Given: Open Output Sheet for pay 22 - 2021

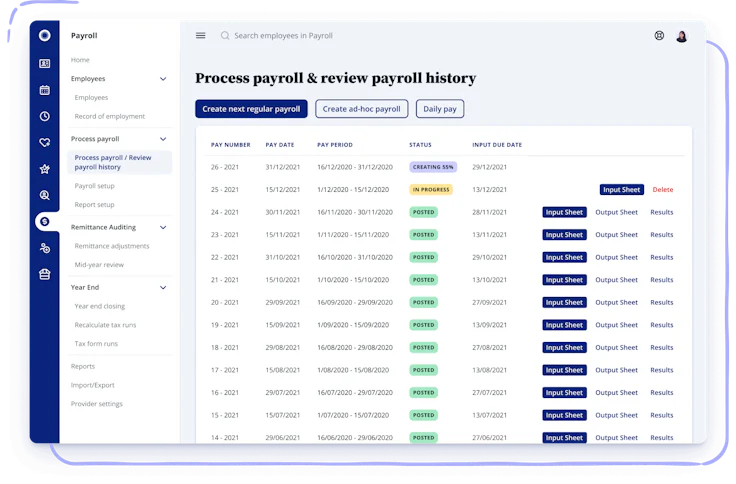Looking at the screenshot, I should pyautogui.click(x=616, y=257).
